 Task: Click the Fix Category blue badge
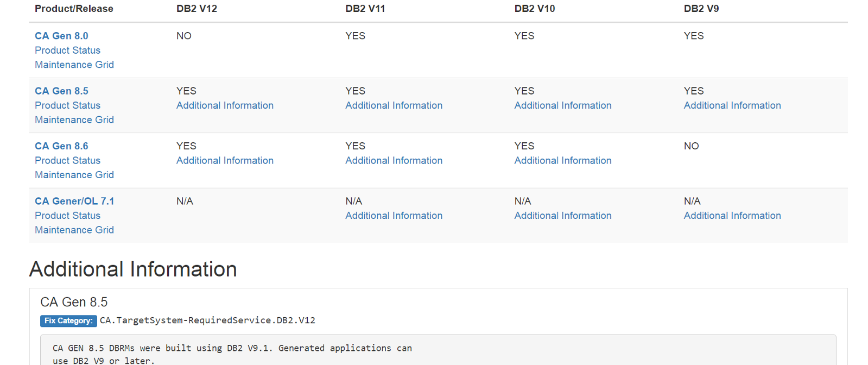click(68, 321)
